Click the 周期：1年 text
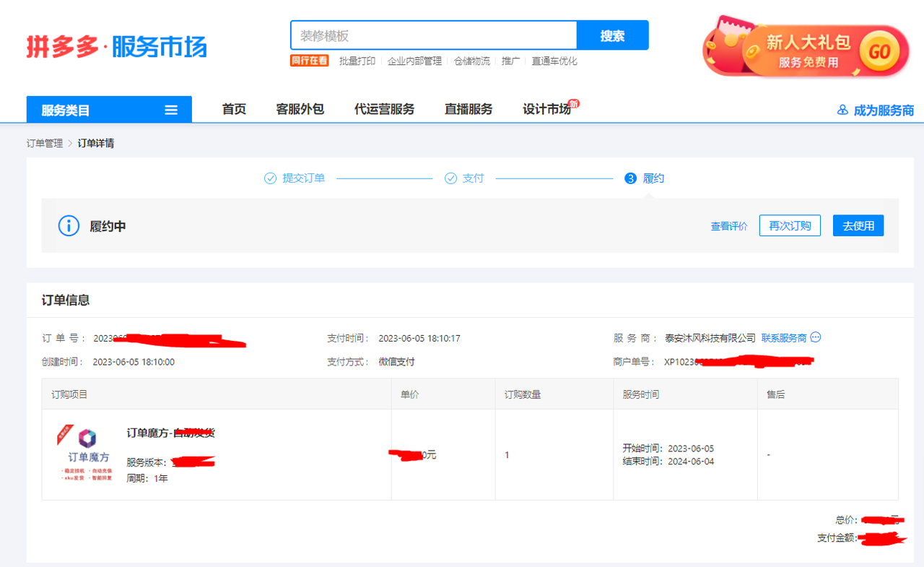 (147, 478)
